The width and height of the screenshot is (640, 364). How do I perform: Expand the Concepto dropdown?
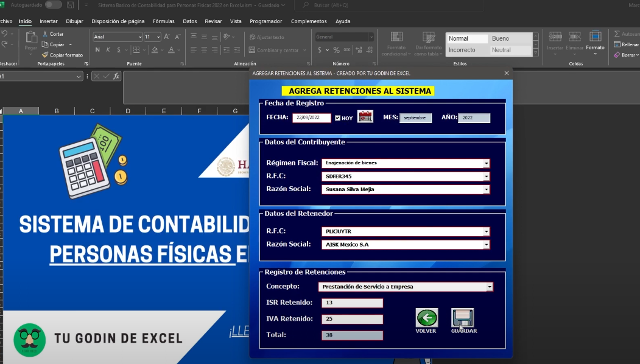490,287
